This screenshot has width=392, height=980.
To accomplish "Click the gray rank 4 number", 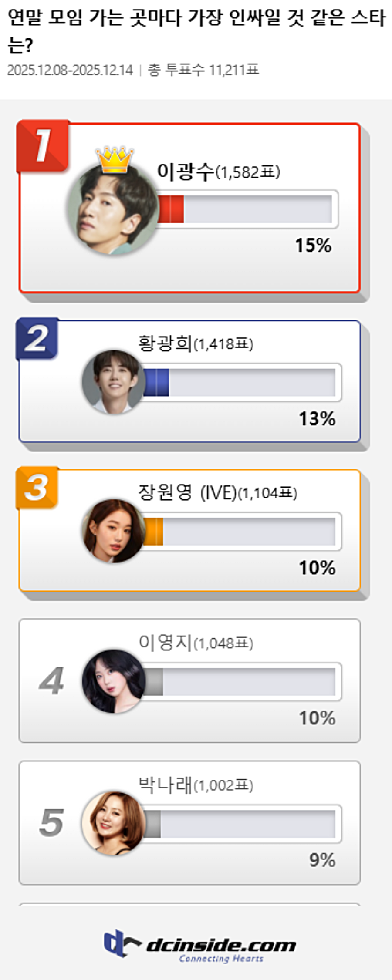I will [x=51, y=681].
